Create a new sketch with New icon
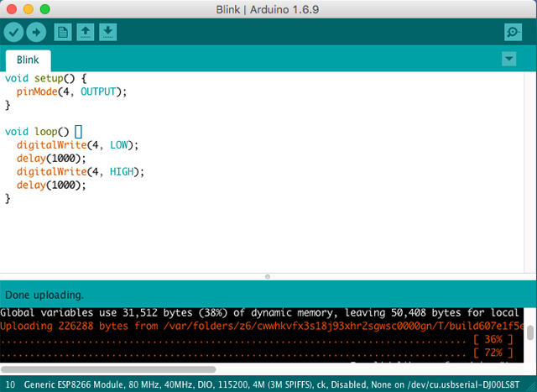The width and height of the screenshot is (537, 392). click(x=63, y=32)
